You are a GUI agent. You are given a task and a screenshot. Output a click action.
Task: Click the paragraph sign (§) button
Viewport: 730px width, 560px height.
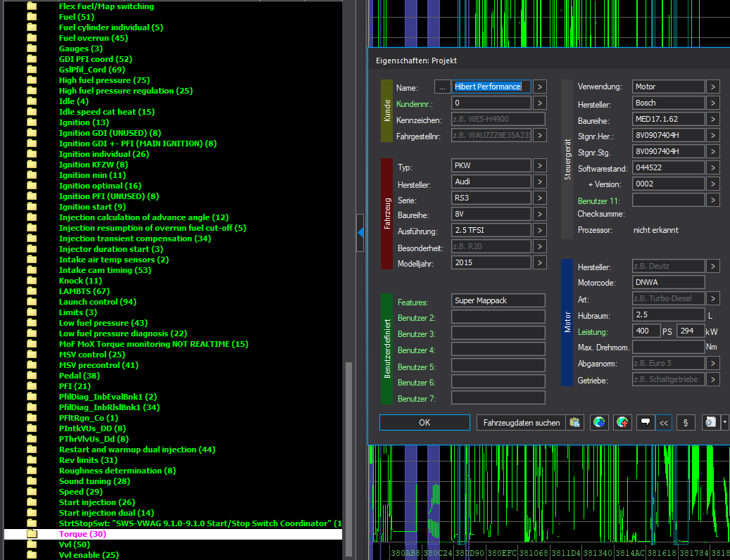[x=686, y=422]
